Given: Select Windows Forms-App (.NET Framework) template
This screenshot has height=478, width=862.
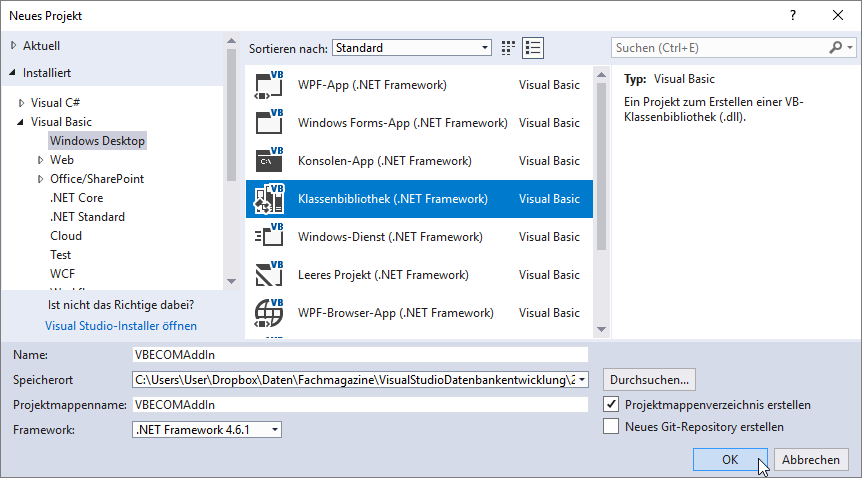Looking at the screenshot, I should click(x=419, y=123).
